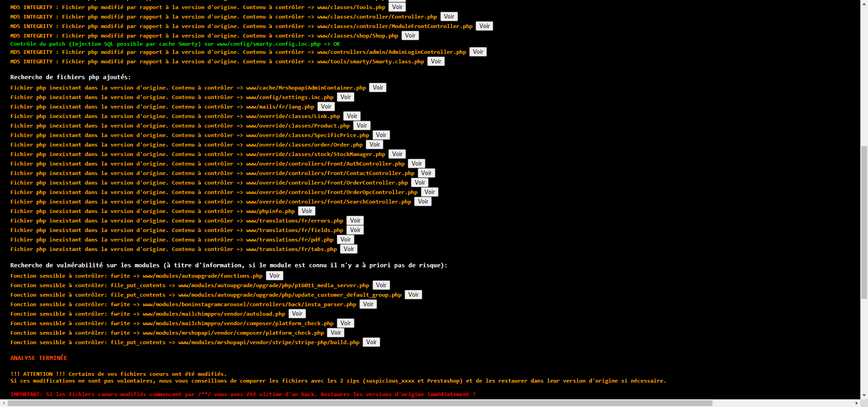The image size is (868, 407).
Task: Open Voir for translations/fr/errors.php
Action: (x=355, y=220)
